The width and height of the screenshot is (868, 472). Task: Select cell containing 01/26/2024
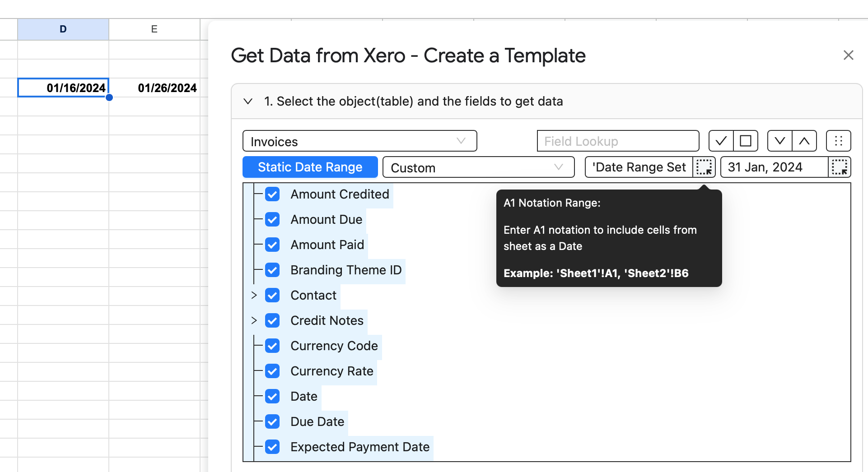(154, 88)
